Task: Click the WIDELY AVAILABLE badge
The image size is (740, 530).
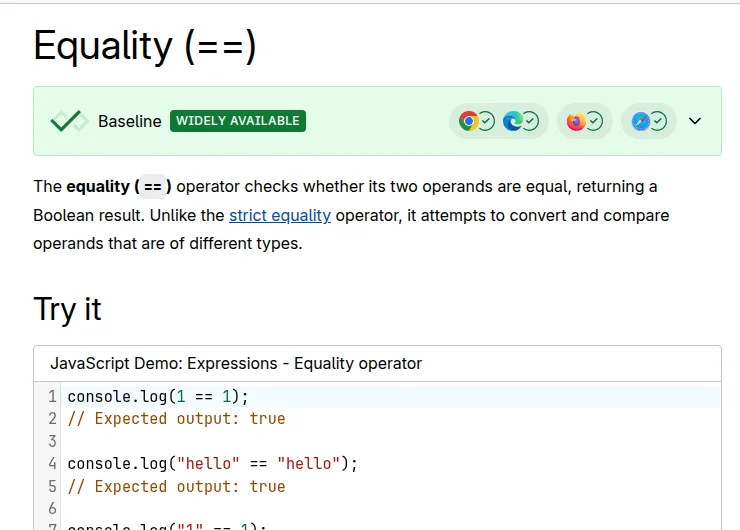Action: coord(238,121)
